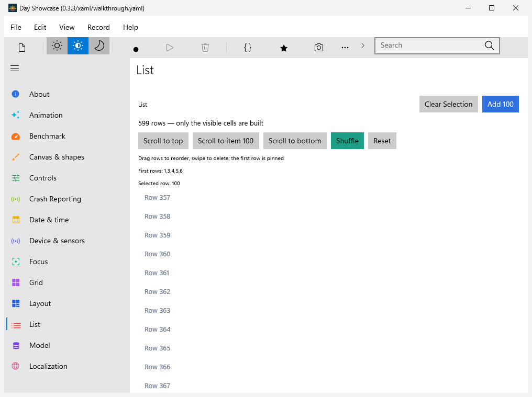The image size is (532, 397).
Task: Click the Focus target icon
Action: 16,262
